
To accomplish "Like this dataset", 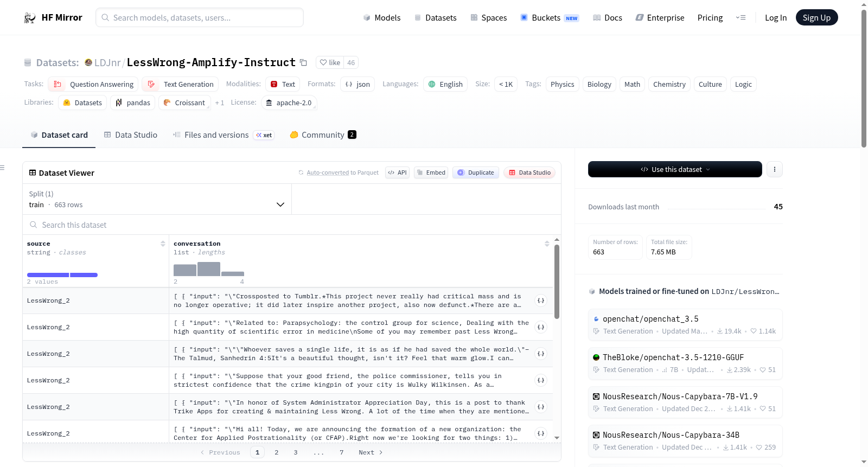I will 330,63.
